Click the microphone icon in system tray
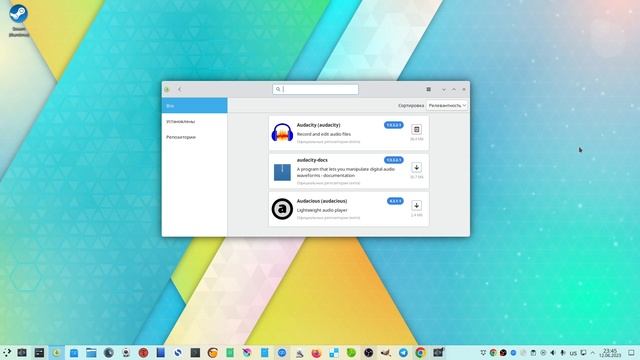The width and height of the screenshot is (640, 360). pyautogui.click(x=563, y=353)
